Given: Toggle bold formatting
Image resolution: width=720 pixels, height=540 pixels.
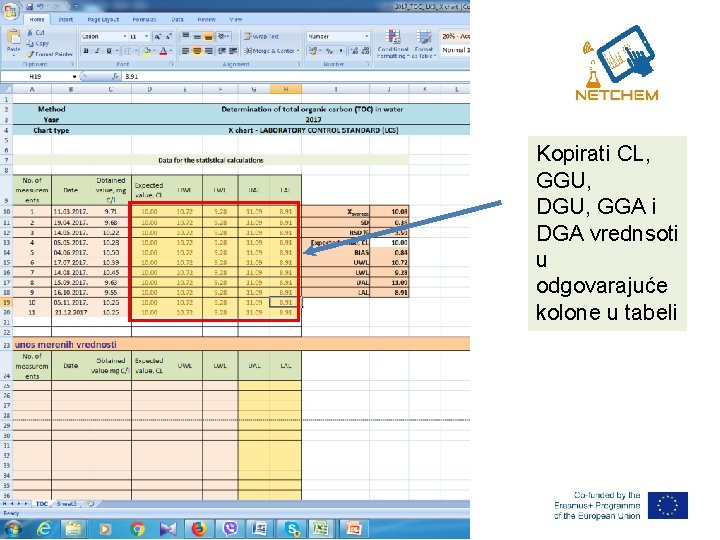Looking at the screenshot, I should [86, 51].
